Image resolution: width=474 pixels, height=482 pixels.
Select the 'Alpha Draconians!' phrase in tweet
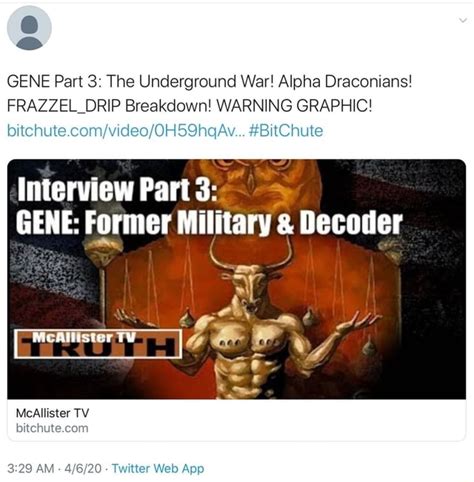click(345, 82)
